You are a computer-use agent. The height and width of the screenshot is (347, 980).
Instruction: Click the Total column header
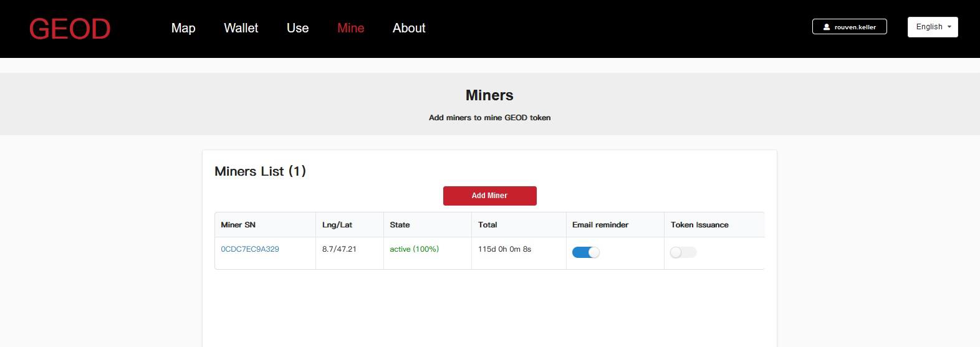[x=488, y=225]
